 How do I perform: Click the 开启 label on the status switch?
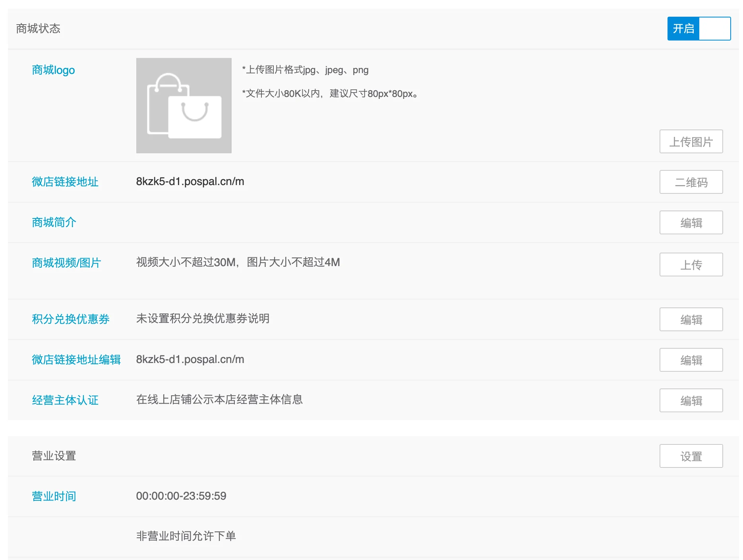(683, 28)
